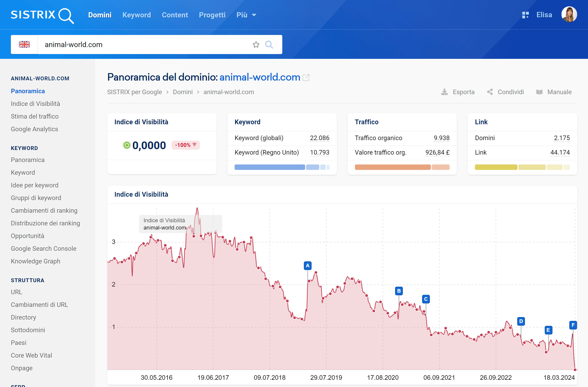Open the Progetti top menu
The height and width of the screenshot is (387, 588).
[212, 15]
